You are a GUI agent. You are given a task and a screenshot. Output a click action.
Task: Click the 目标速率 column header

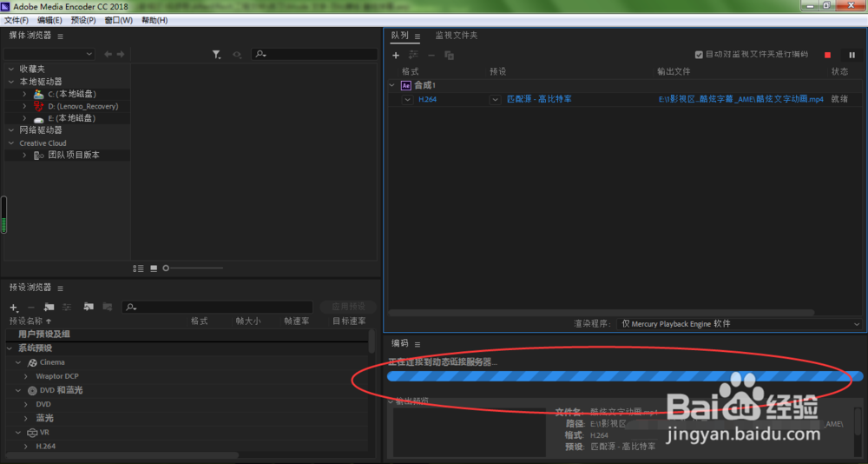coord(349,321)
